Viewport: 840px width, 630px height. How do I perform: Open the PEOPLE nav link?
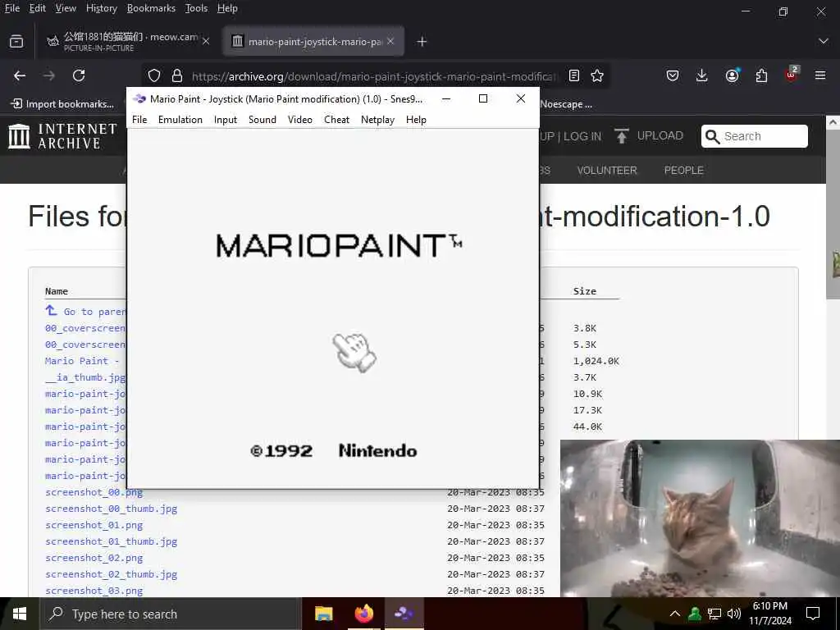683,171
